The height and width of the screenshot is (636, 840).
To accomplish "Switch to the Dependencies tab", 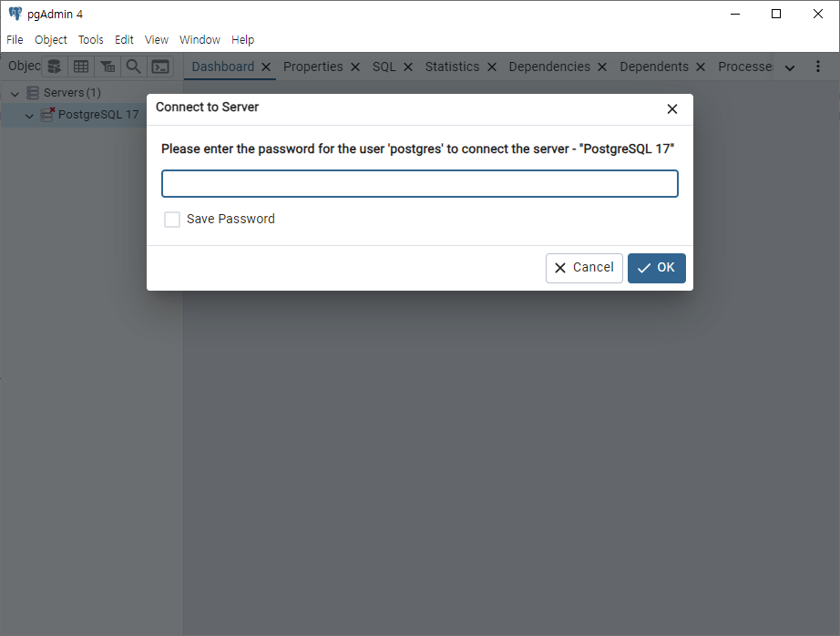I will tap(549, 67).
